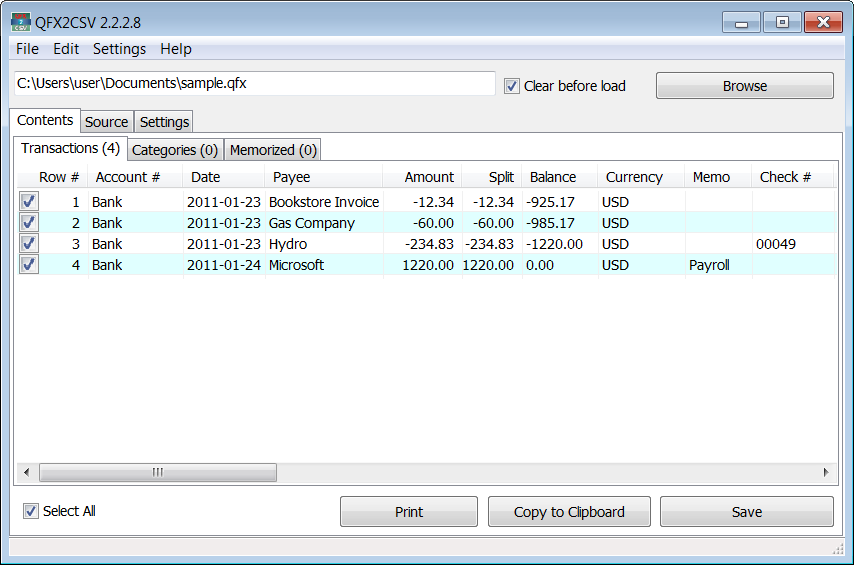Click the file path input field
This screenshot has width=854, height=565.
[254, 83]
